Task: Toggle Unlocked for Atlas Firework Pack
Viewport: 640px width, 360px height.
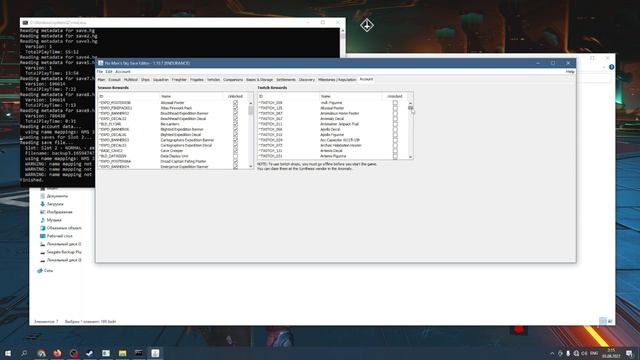Action: (x=236, y=108)
